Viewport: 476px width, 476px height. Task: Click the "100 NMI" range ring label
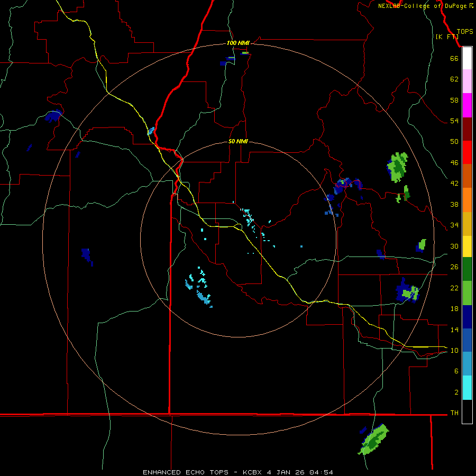[238, 43]
